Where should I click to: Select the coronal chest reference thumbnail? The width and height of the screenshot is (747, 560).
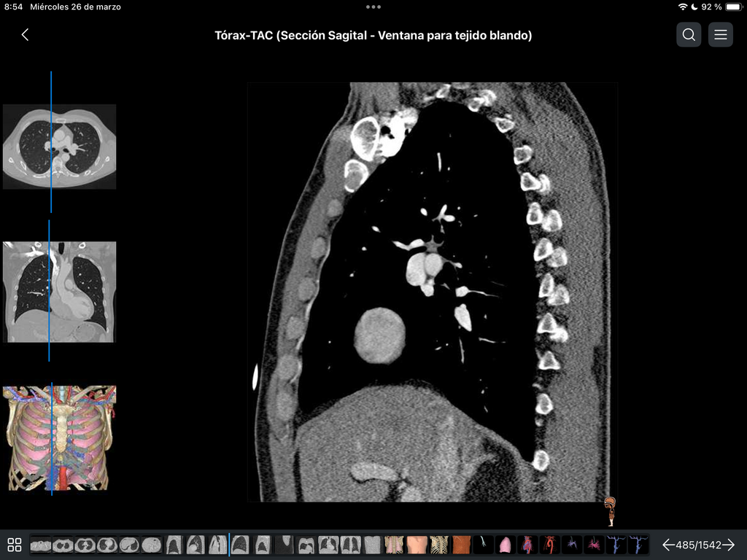60,292
